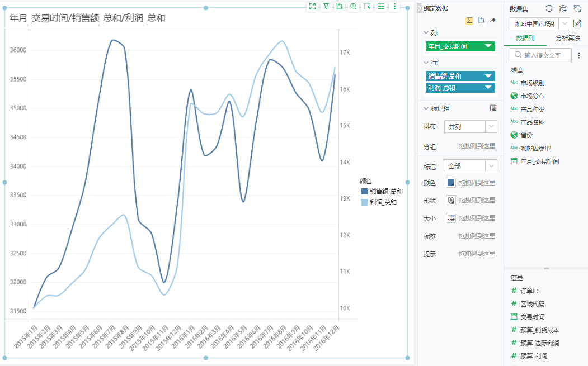Viewport: 588px width, 366px height.
Task: Click the 提示 drop area 拖拽列到这里
Action: click(x=477, y=254)
